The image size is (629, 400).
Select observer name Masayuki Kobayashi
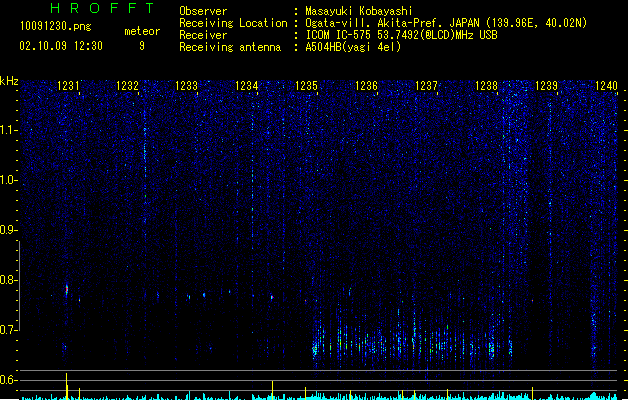(x=359, y=11)
